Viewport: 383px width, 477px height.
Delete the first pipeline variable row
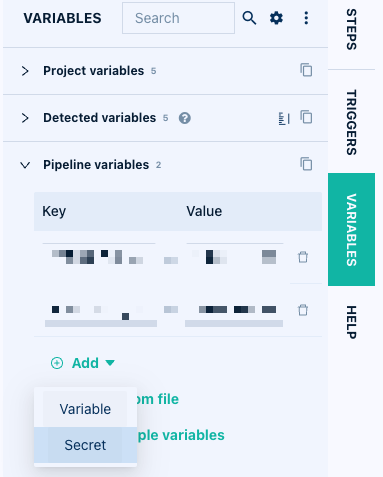coord(303,257)
